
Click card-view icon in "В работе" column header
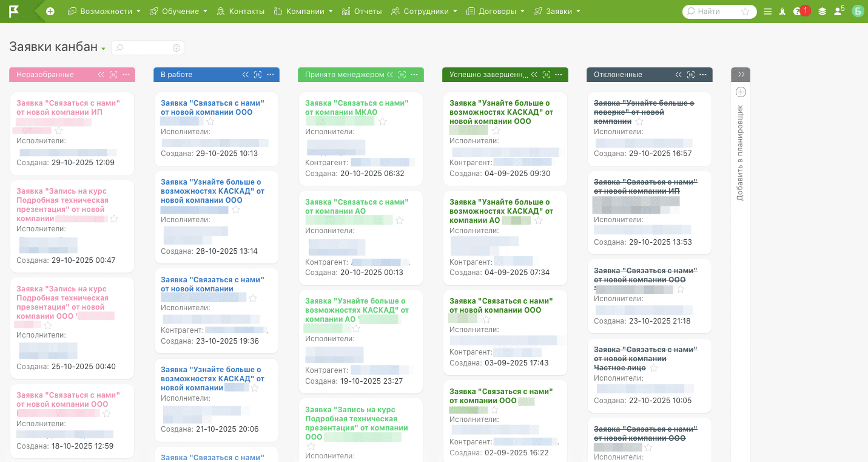[258, 75]
